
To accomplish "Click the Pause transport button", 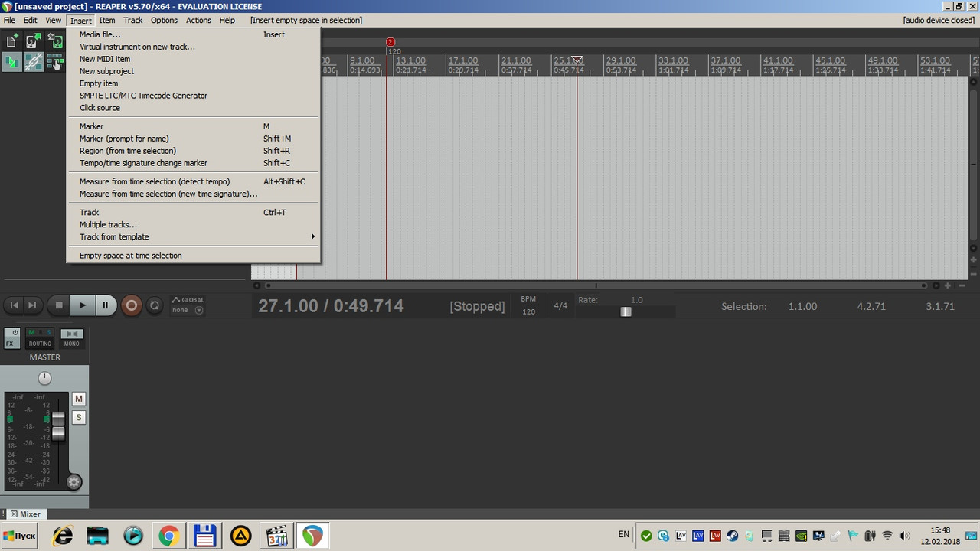I will [106, 305].
